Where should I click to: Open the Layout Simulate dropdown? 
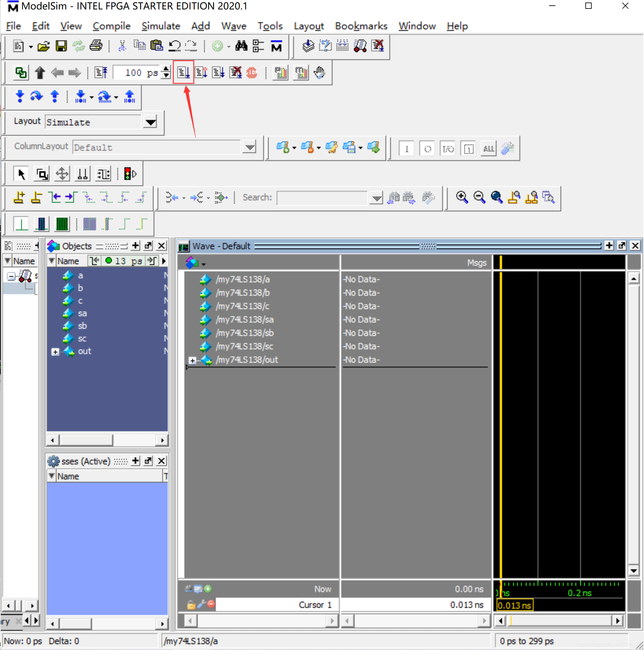tap(150, 122)
